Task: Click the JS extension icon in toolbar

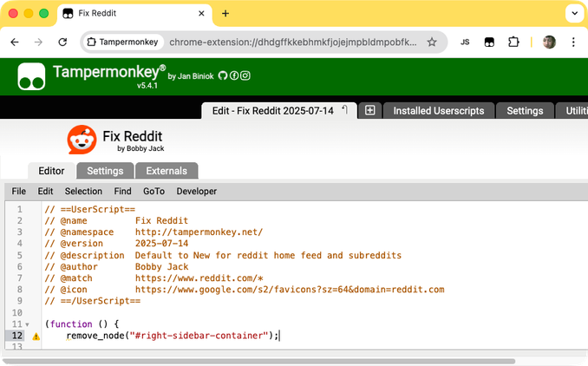Action: coord(465,42)
